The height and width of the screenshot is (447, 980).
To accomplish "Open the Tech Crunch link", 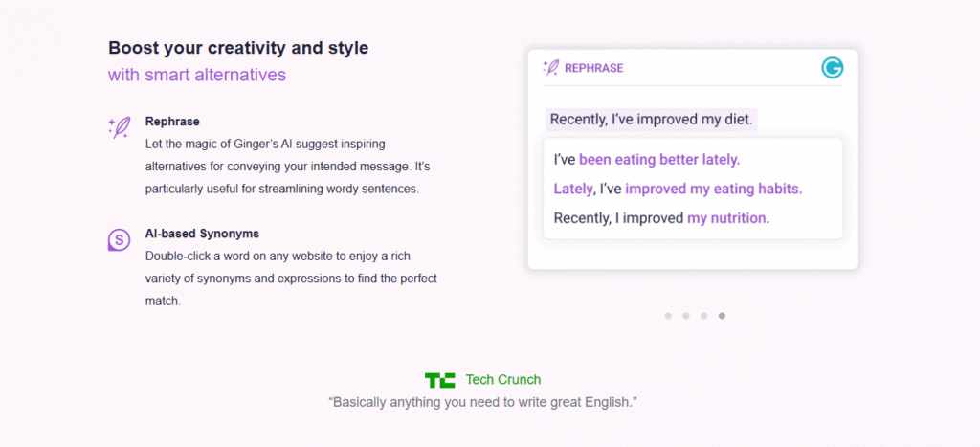I will point(502,380).
